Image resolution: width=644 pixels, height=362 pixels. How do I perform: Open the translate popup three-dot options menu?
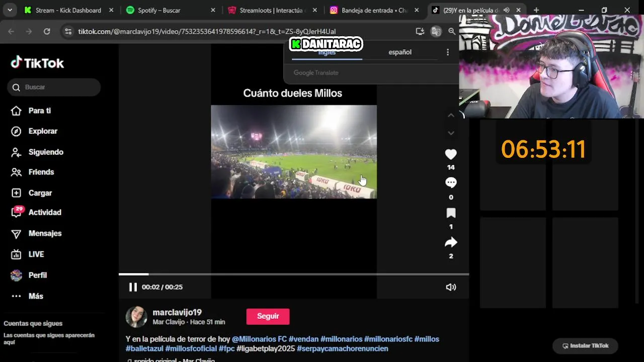click(448, 52)
